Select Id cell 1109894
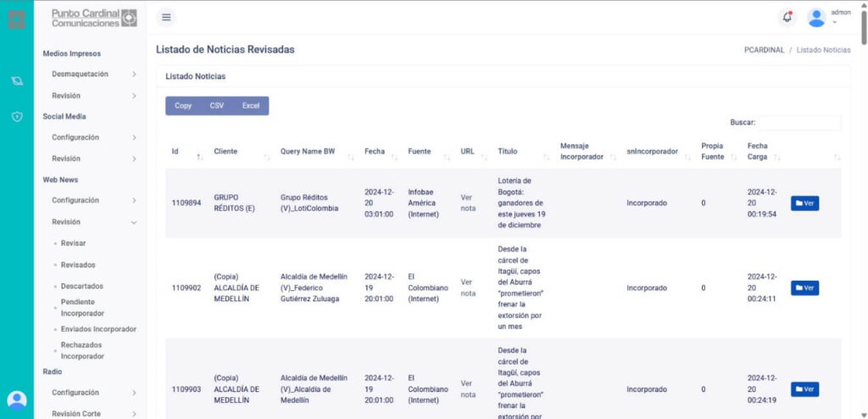Screen dimensions: 868x419 [x=186, y=203]
